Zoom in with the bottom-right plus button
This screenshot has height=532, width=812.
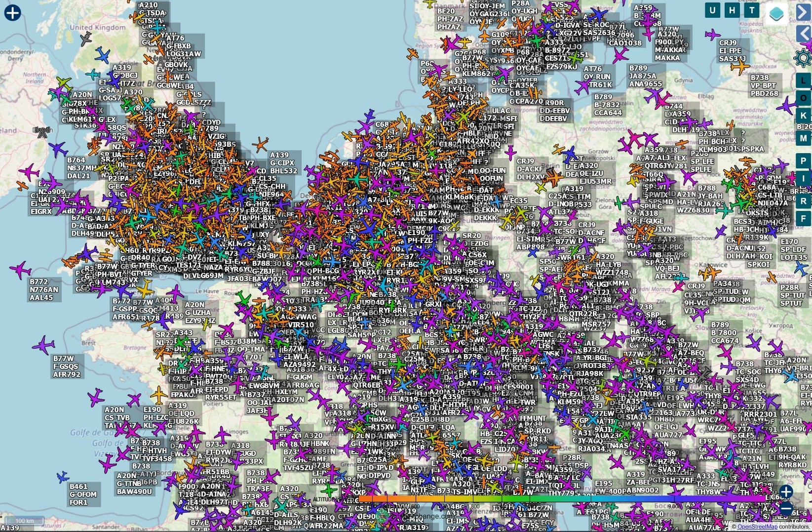786,491
